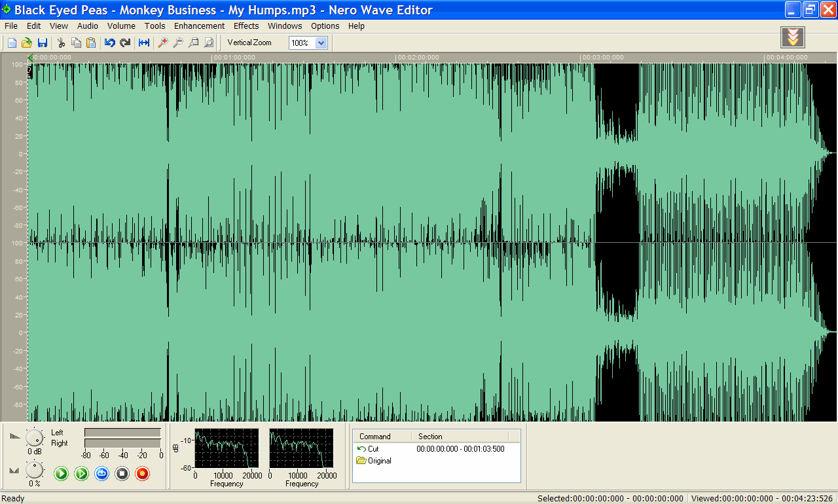838x504 pixels.
Task: Click the Left channel level meter
Action: pos(122,433)
